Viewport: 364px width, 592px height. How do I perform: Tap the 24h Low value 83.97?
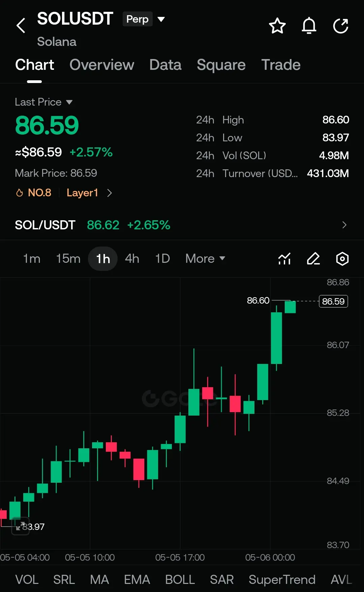(336, 138)
